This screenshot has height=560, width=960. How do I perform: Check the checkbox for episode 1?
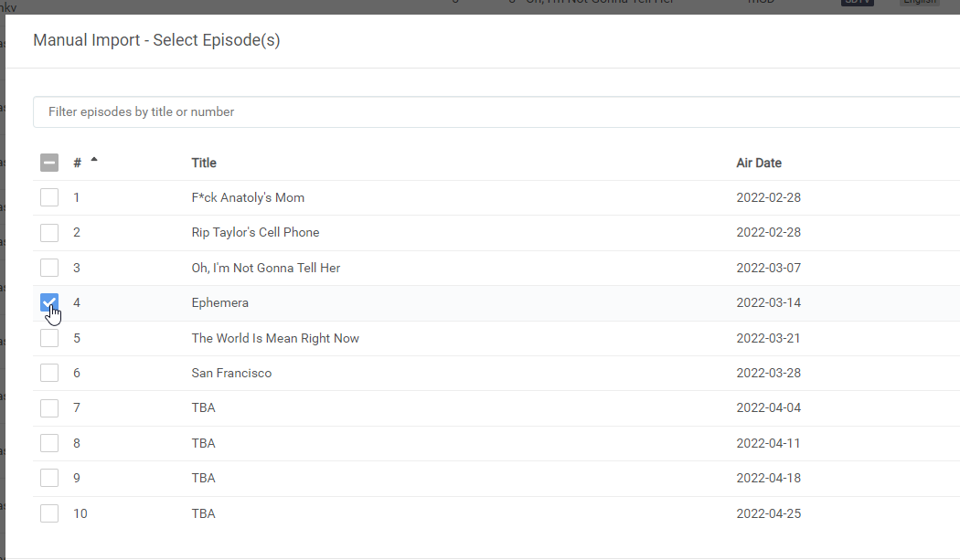49,196
